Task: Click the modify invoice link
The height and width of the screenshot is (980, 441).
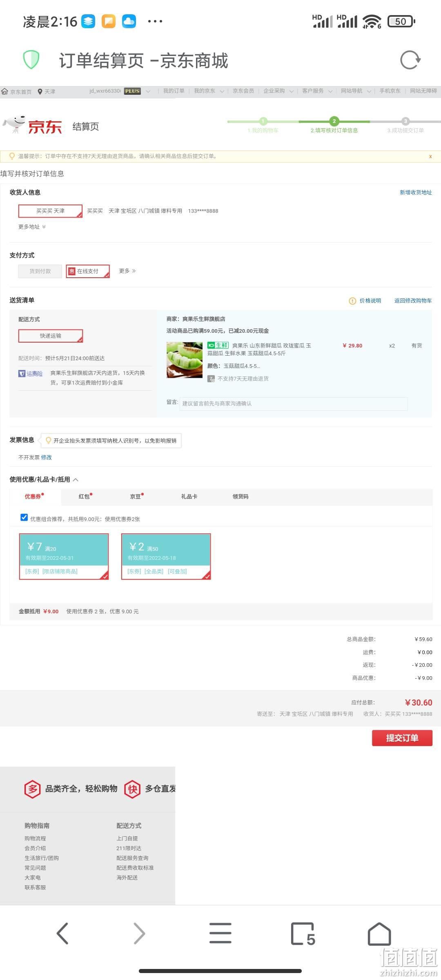Action: [x=47, y=457]
